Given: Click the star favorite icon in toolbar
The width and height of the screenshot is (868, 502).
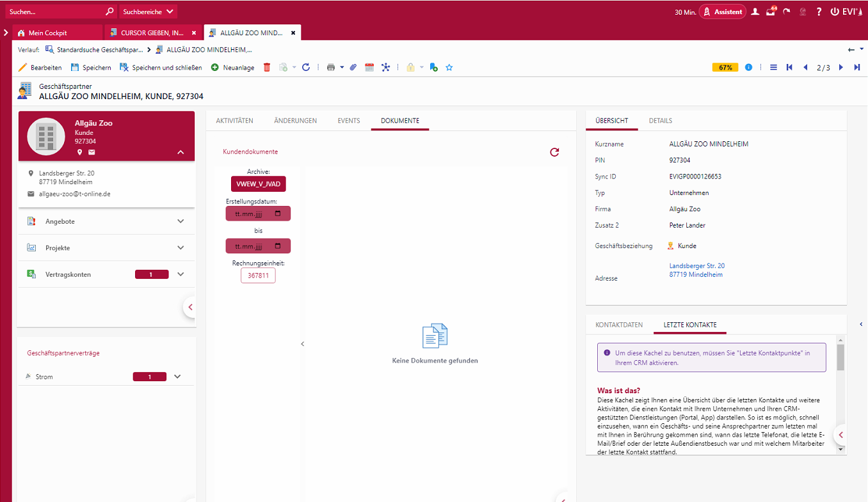Looking at the screenshot, I should click(x=449, y=67).
